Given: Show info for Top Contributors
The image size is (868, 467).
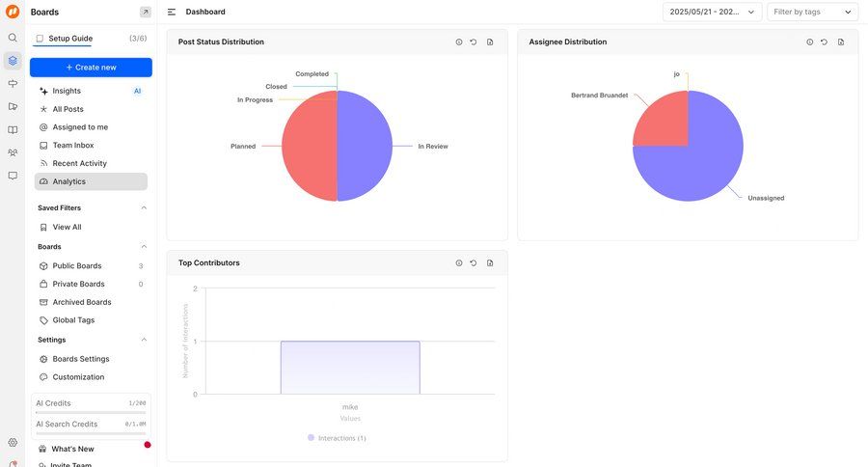Looking at the screenshot, I should pyautogui.click(x=459, y=263).
